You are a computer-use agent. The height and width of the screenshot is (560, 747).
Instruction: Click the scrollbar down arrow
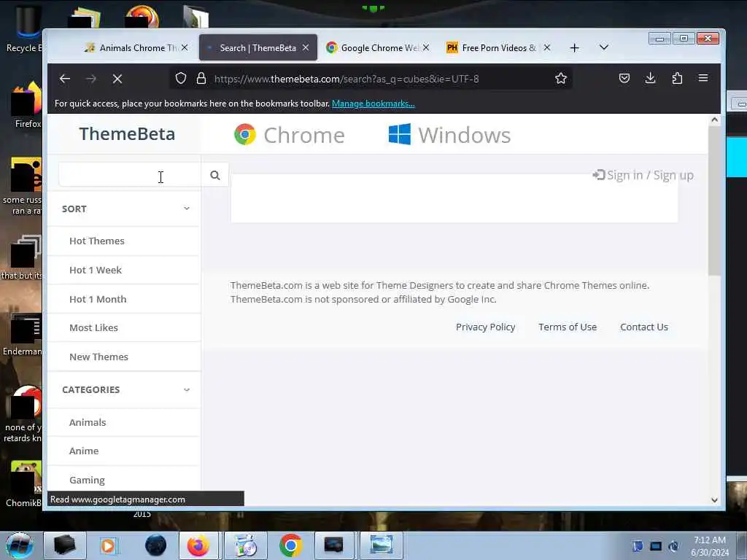coord(714,500)
